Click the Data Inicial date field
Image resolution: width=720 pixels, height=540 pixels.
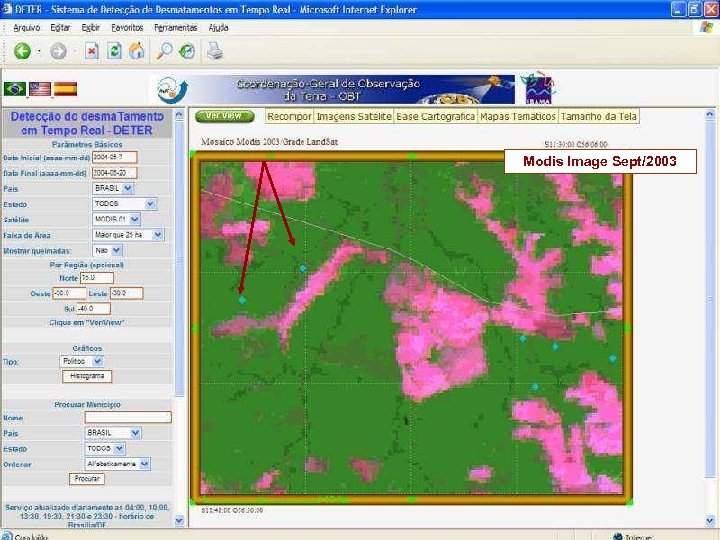[x=114, y=157]
